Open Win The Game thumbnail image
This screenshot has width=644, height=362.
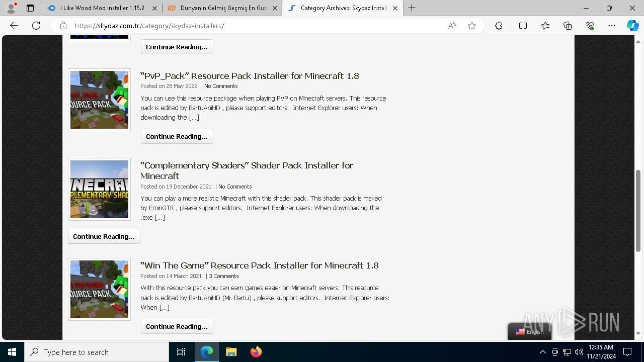(99, 289)
